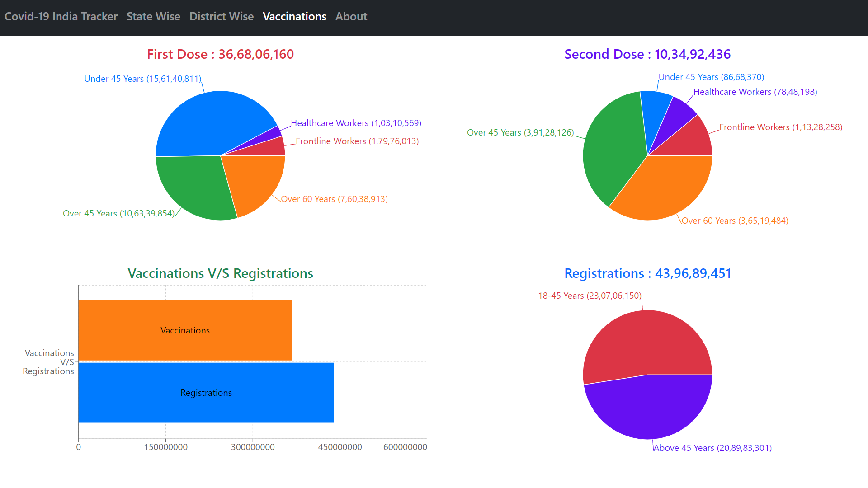Click the First Dose : 36,68,06,160 heading
This screenshot has height=488, width=868.
(221, 54)
